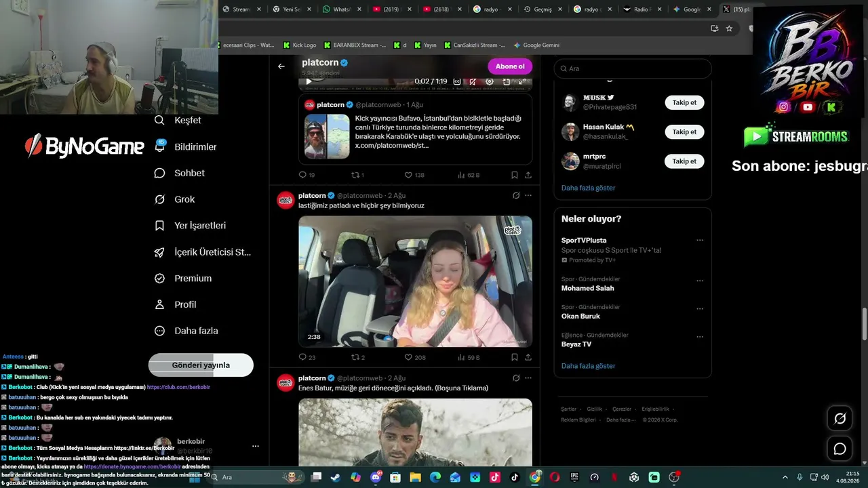Viewport: 868px width, 488px height.
Task: Open Discord from the taskbar
Action: tap(376, 477)
